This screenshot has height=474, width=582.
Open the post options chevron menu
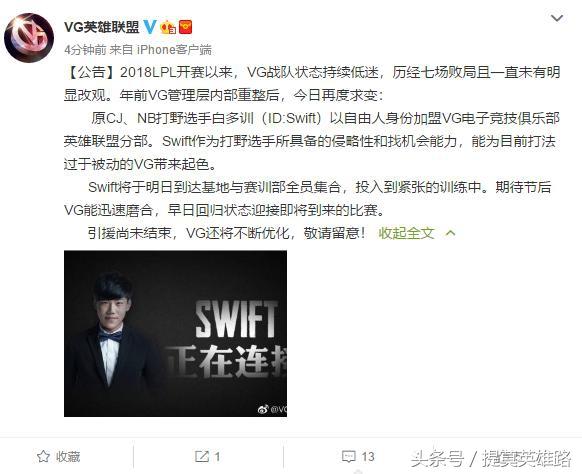click(x=557, y=18)
